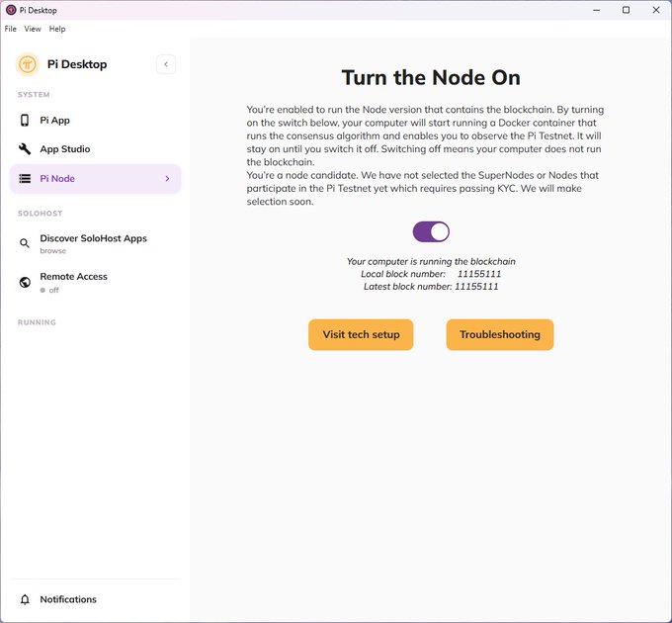Click the Troubleshooting button
Image resolution: width=672 pixels, height=623 pixels.
500,334
